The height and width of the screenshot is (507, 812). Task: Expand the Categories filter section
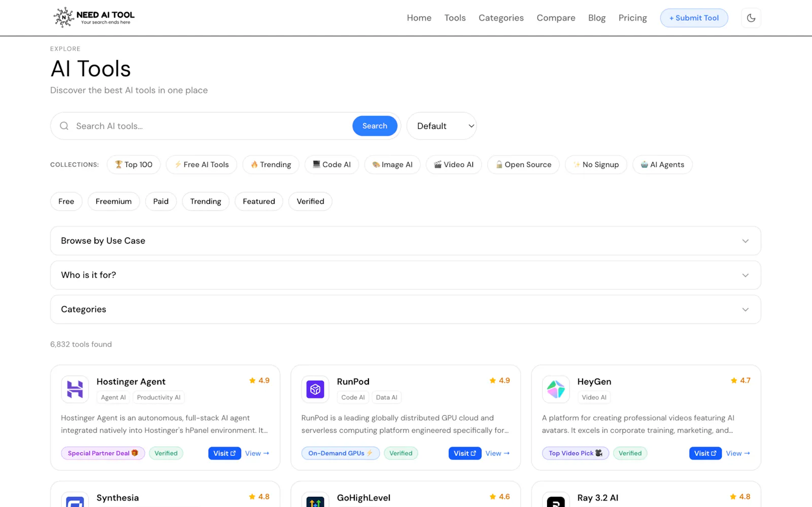(405, 310)
